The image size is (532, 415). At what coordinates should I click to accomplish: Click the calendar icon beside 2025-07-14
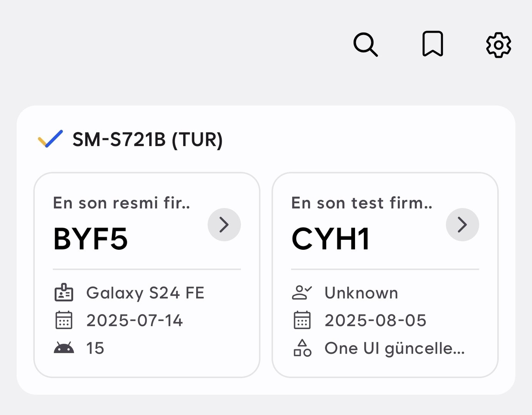click(64, 320)
